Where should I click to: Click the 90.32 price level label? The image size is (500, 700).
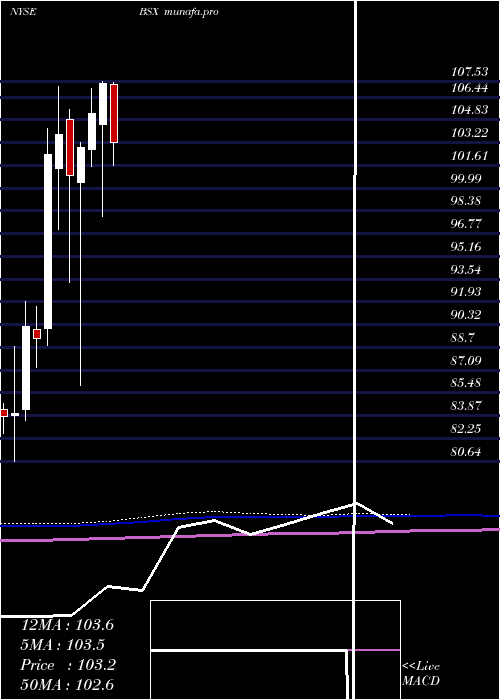pyautogui.click(x=466, y=315)
